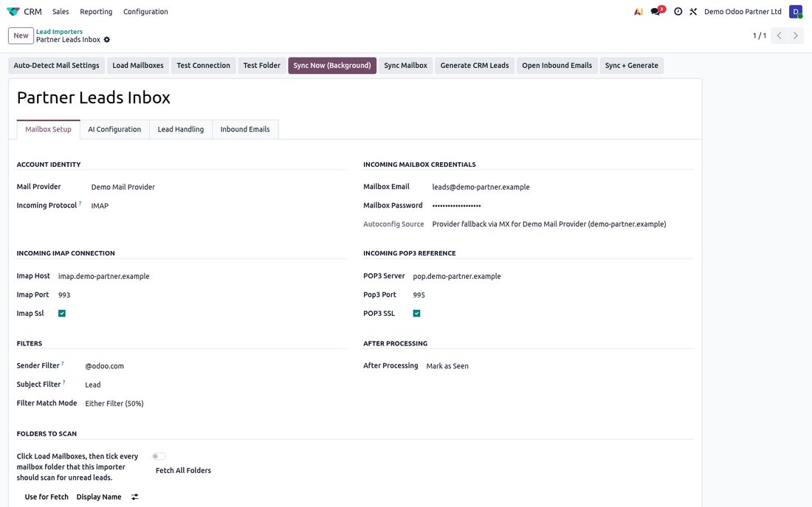
Task: Uncheck the POP3 SSL checkbox
Action: coord(416,314)
